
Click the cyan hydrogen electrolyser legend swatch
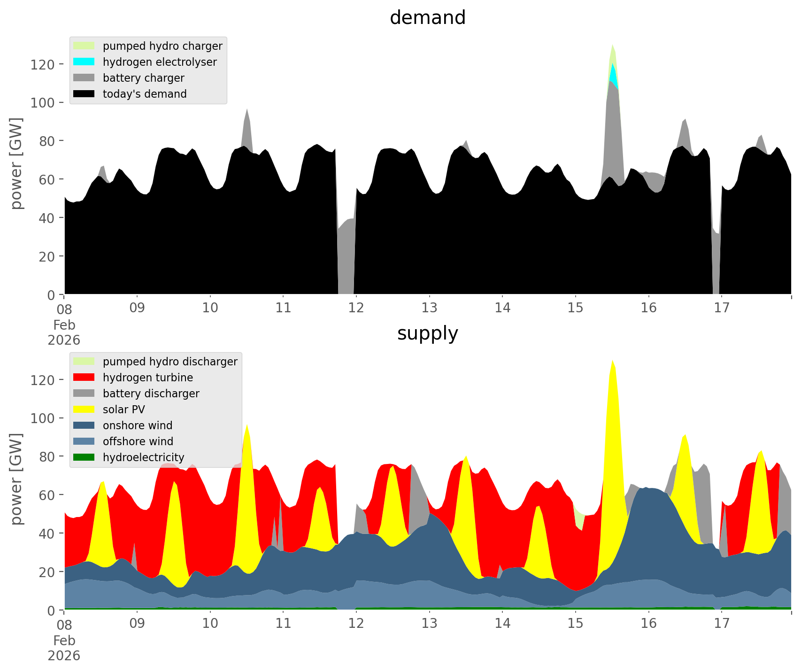point(84,62)
